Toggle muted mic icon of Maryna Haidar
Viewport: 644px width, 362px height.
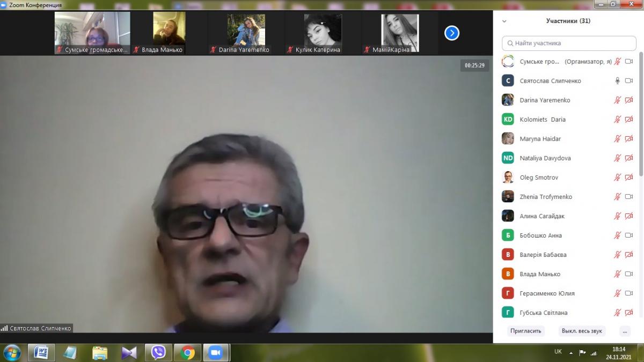[618, 139]
